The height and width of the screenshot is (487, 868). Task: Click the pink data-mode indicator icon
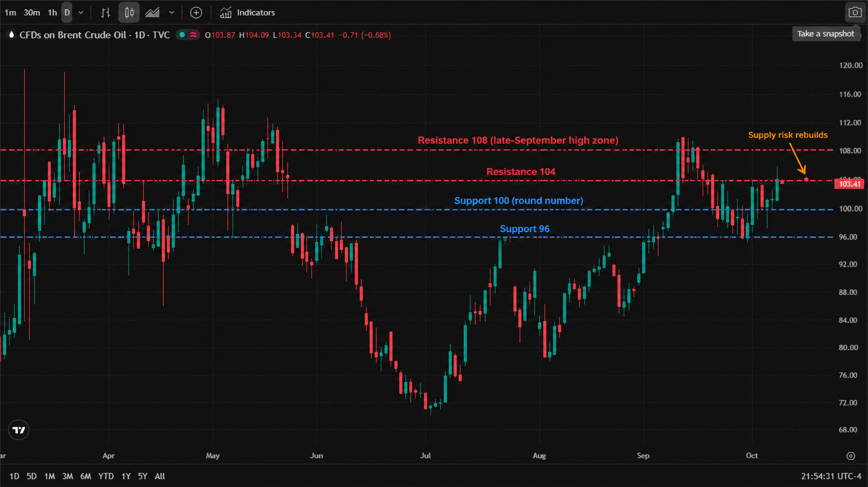tap(194, 35)
